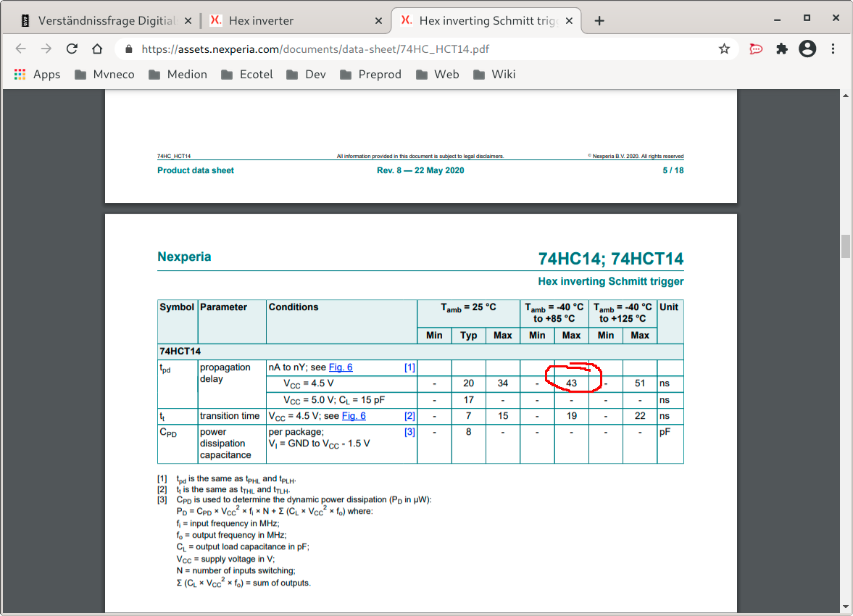The image size is (853, 616).
Task: Switch to Hex inverter tab
Action: click(294, 21)
